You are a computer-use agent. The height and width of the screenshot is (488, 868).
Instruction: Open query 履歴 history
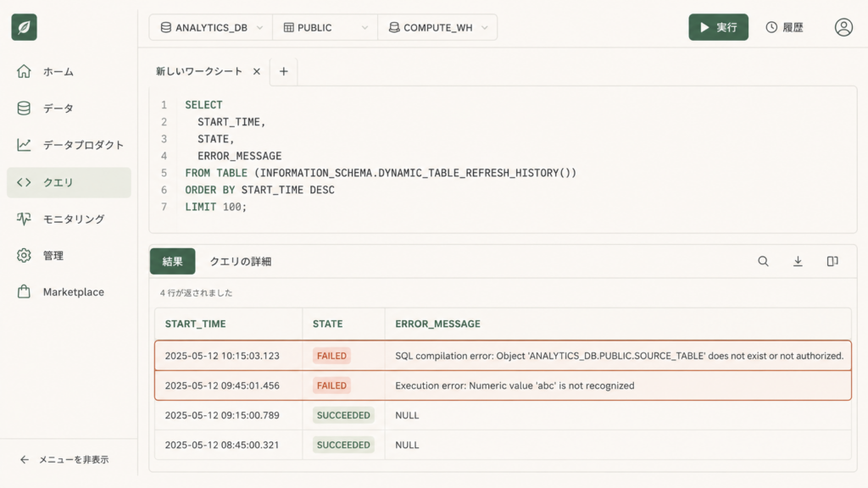tap(784, 27)
